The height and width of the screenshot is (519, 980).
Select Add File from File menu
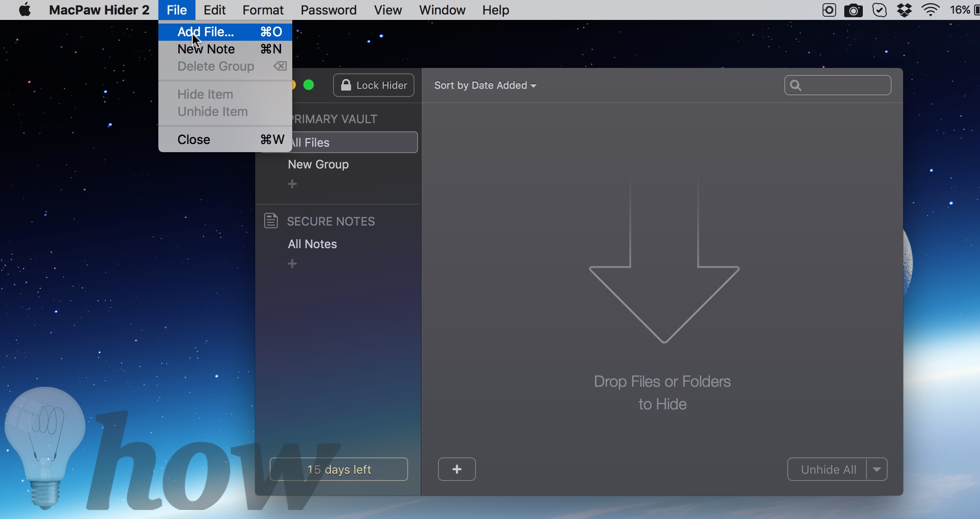(x=205, y=31)
